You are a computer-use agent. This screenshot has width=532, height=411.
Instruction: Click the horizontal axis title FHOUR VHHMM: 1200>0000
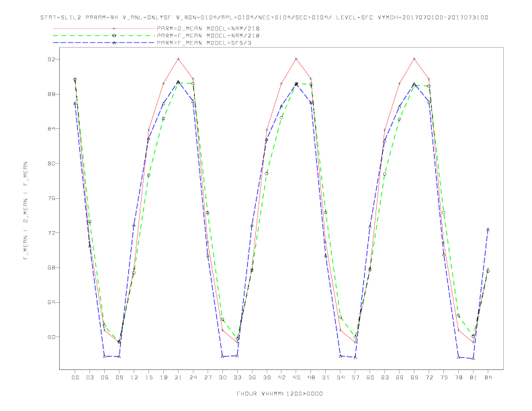[279, 394]
